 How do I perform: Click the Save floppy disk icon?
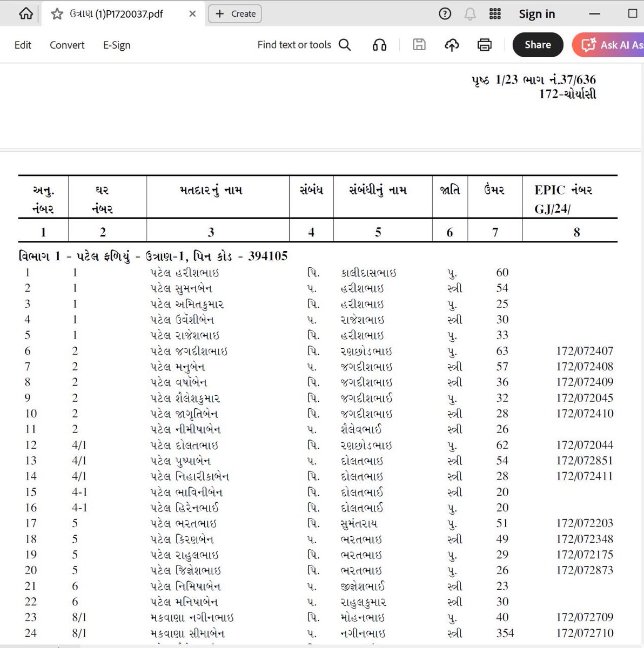(419, 45)
